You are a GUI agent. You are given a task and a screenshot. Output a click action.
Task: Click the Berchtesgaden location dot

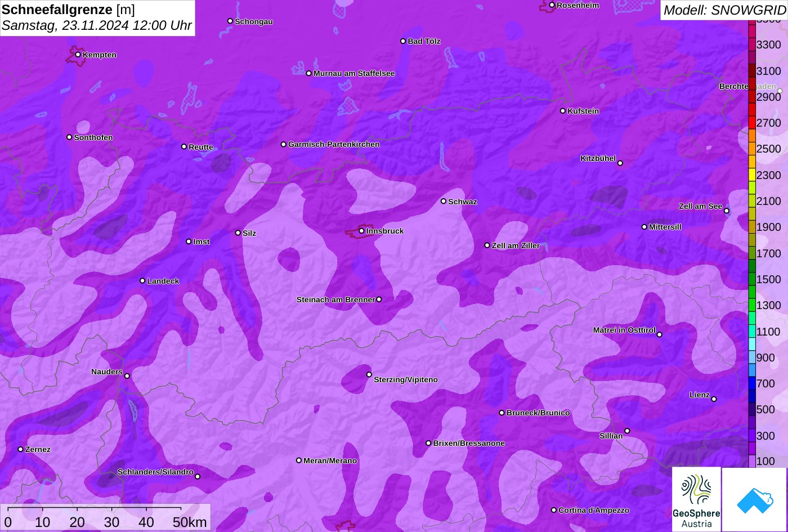(780, 91)
